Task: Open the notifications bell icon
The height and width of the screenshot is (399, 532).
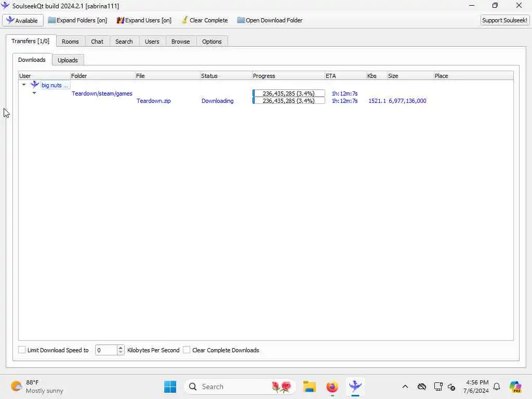Action: coord(497,387)
